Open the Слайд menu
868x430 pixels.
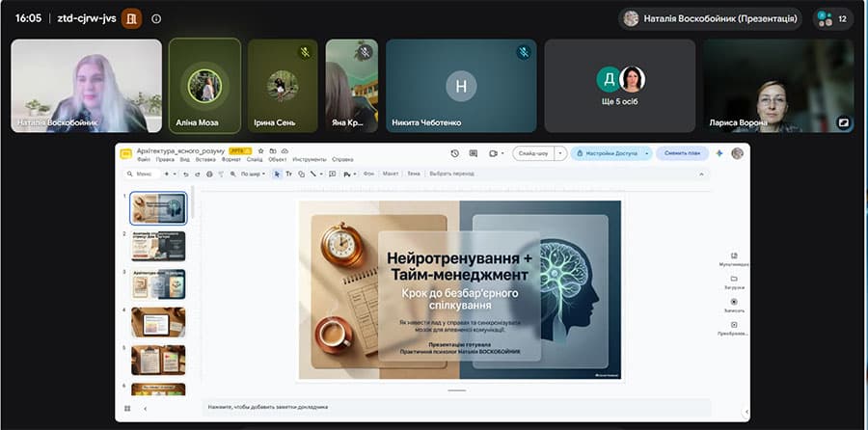pos(255,159)
